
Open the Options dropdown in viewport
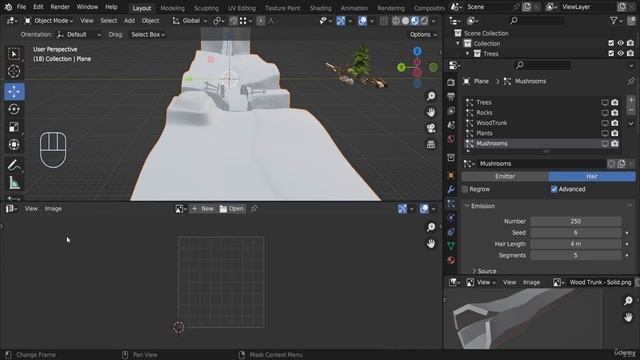(x=423, y=35)
